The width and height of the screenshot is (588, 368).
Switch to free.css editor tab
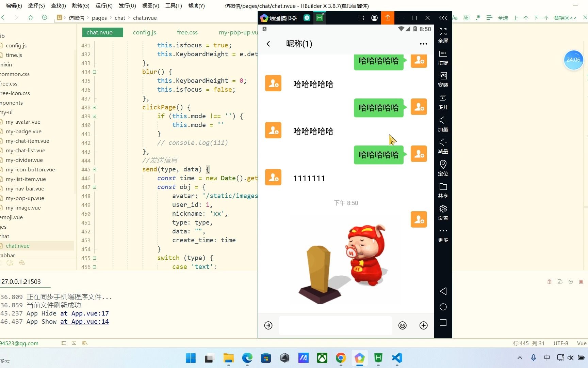click(x=187, y=32)
